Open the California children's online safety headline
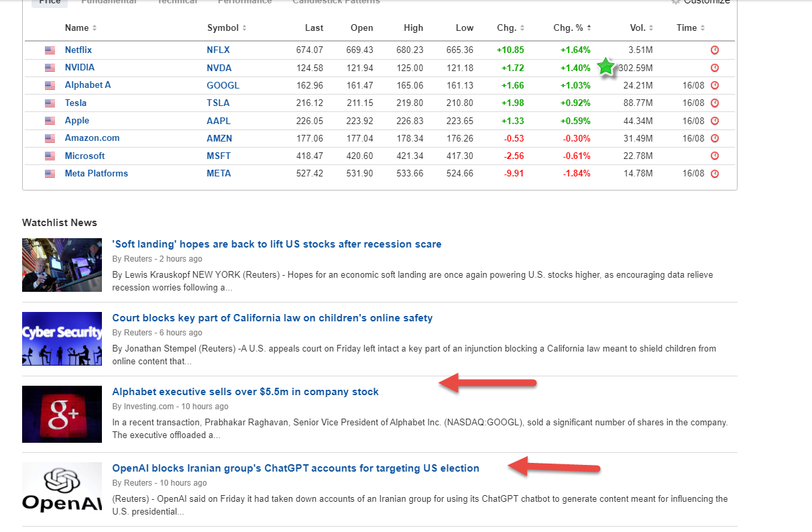Viewport: 812px width, 532px height. point(272,318)
